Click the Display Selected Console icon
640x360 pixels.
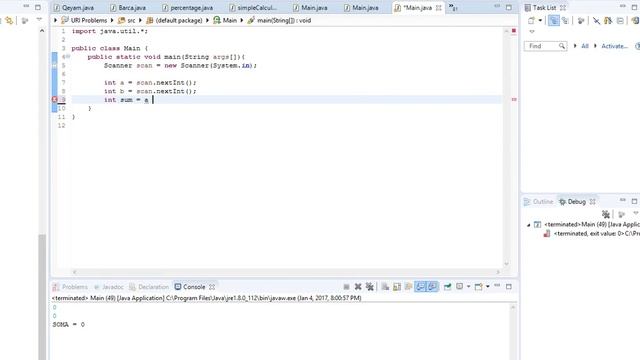click(x=460, y=287)
